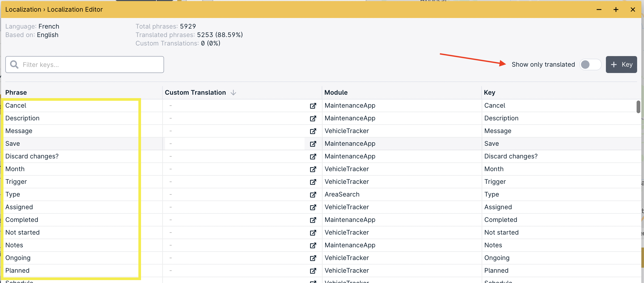Toggle the Show only translated switch
644x283 pixels.
[590, 65]
